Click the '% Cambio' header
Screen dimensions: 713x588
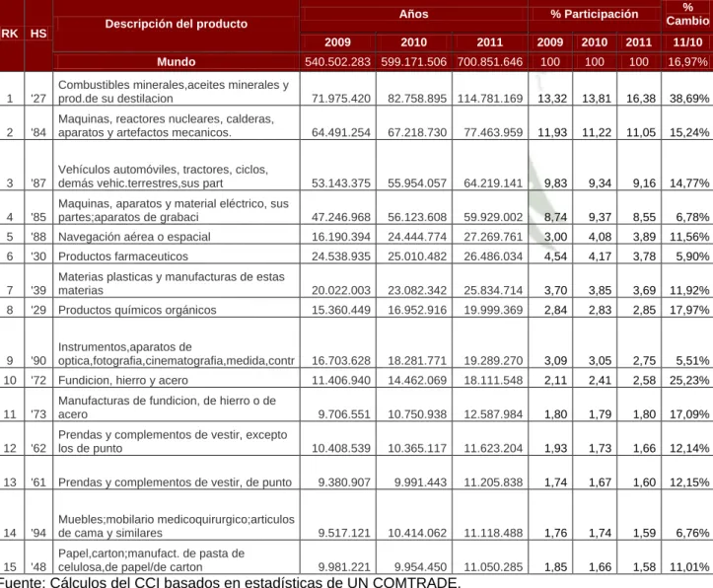pyautogui.click(x=687, y=14)
